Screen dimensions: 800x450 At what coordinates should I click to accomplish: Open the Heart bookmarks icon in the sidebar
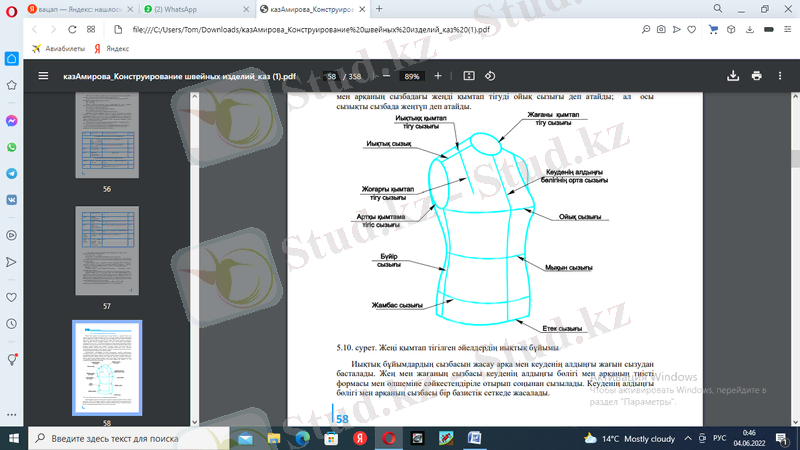click(11, 297)
